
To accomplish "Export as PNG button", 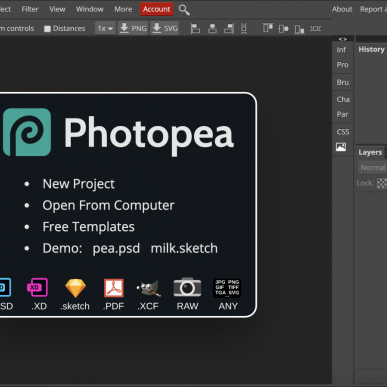I will (133, 28).
